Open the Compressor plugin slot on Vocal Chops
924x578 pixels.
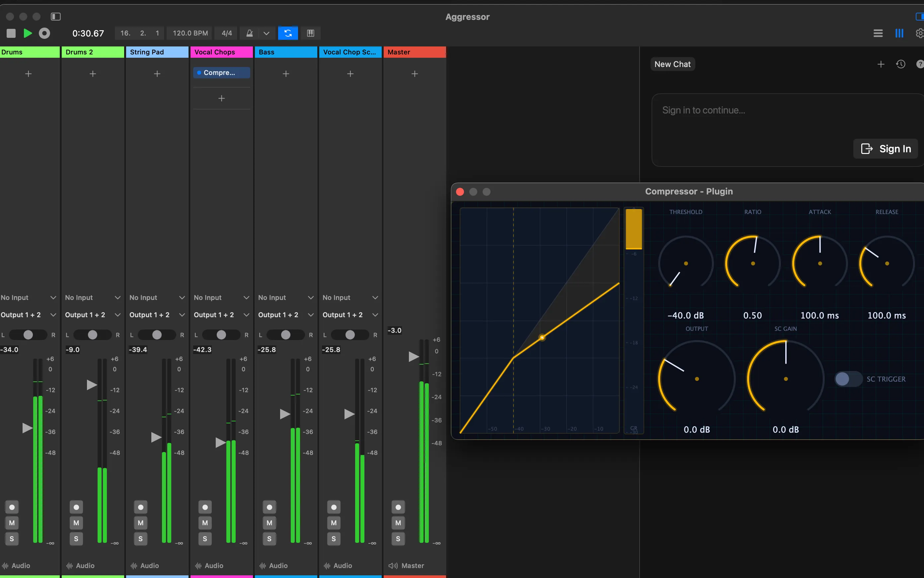[221, 73]
